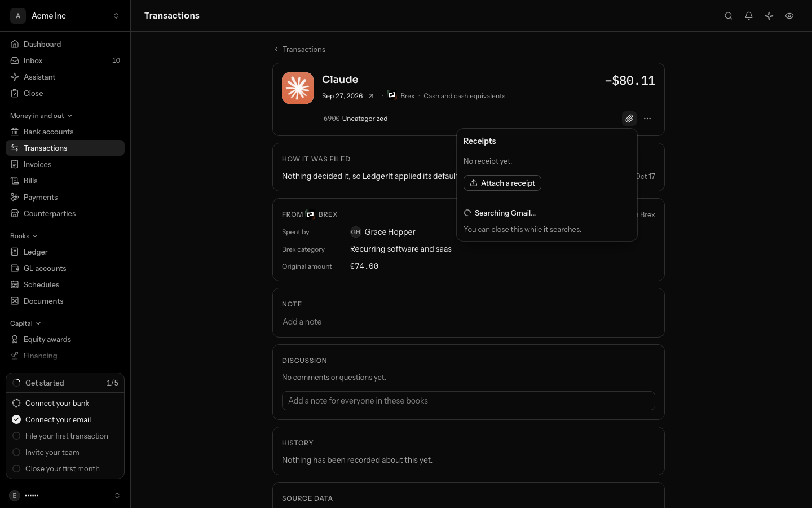Image resolution: width=812 pixels, height=508 pixels.
Task: Open search via magnifier icon
Action: [x=729, y=16]
